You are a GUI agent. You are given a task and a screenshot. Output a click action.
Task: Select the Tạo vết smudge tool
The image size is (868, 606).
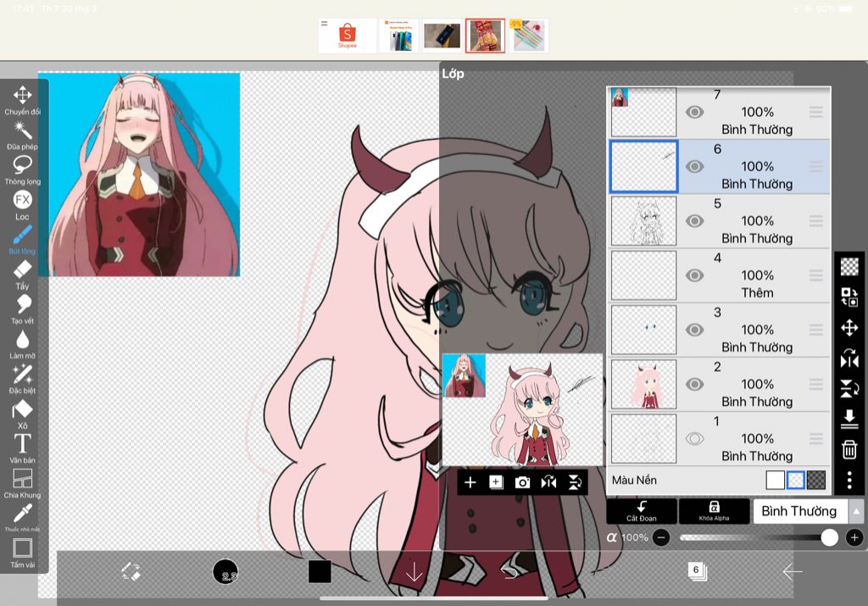pyautogui.click(x=22, y=309)
